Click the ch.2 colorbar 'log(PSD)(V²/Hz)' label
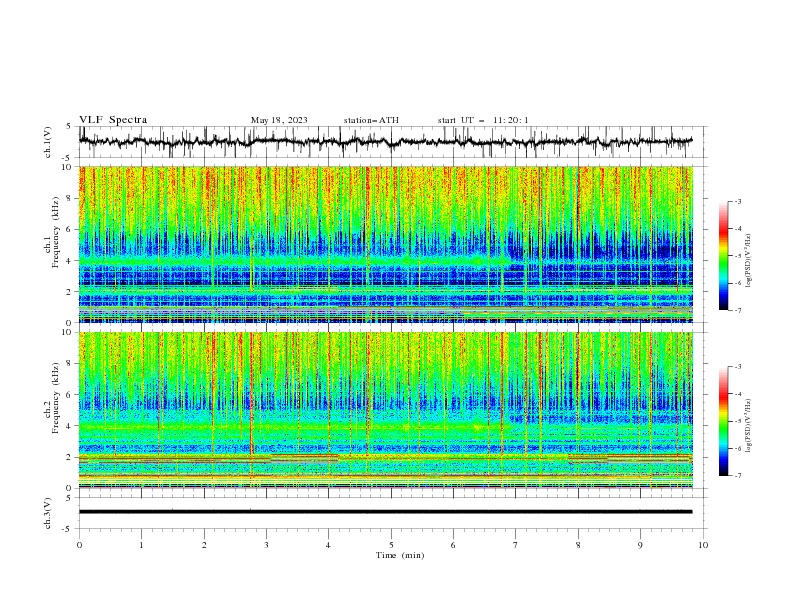 pyautogui.click(x=748, y=425)
